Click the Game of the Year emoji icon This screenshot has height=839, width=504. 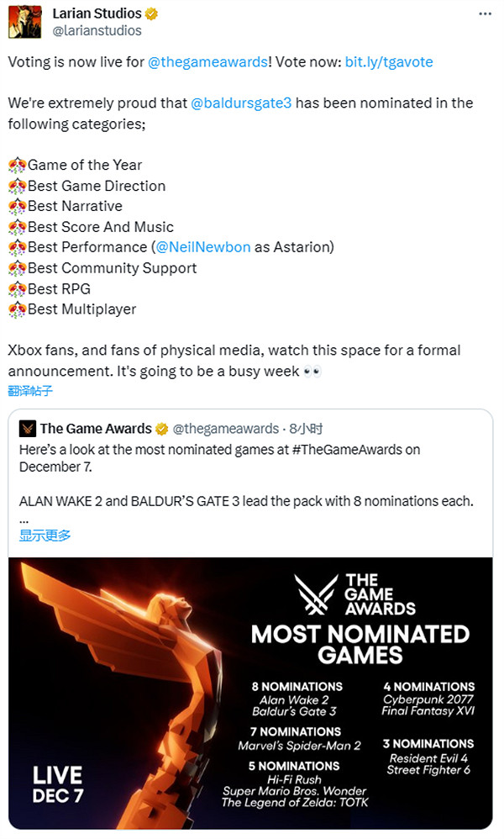(x=17, y=165)
